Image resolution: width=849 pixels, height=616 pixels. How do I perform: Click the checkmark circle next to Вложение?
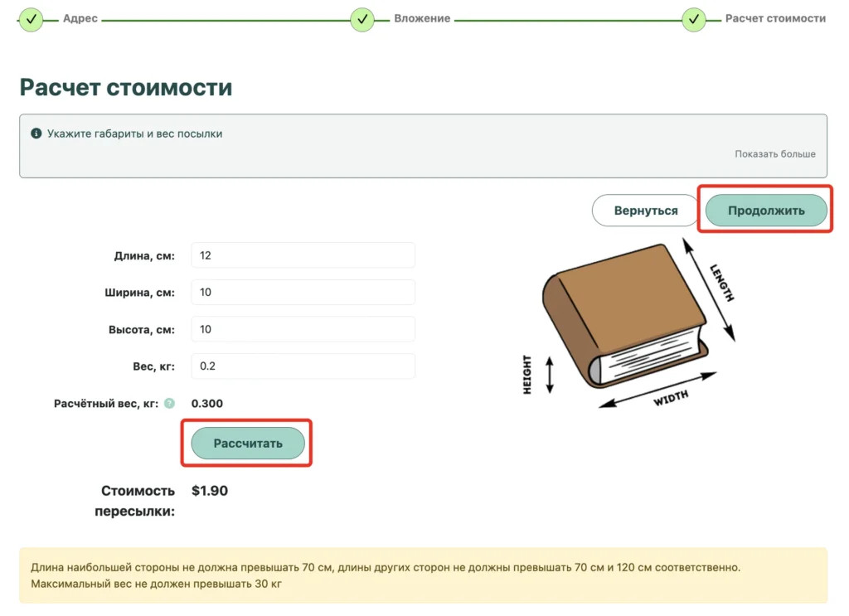coord(362,20)
